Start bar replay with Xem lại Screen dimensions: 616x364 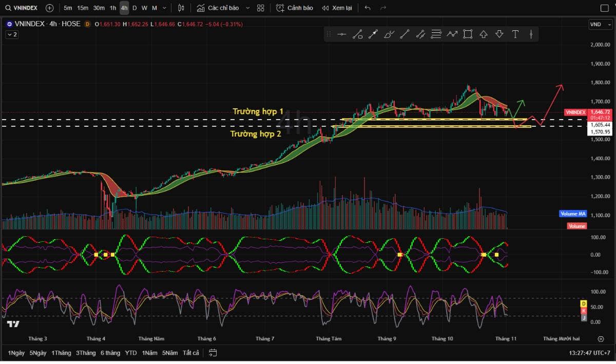click(x=337, y=8)
